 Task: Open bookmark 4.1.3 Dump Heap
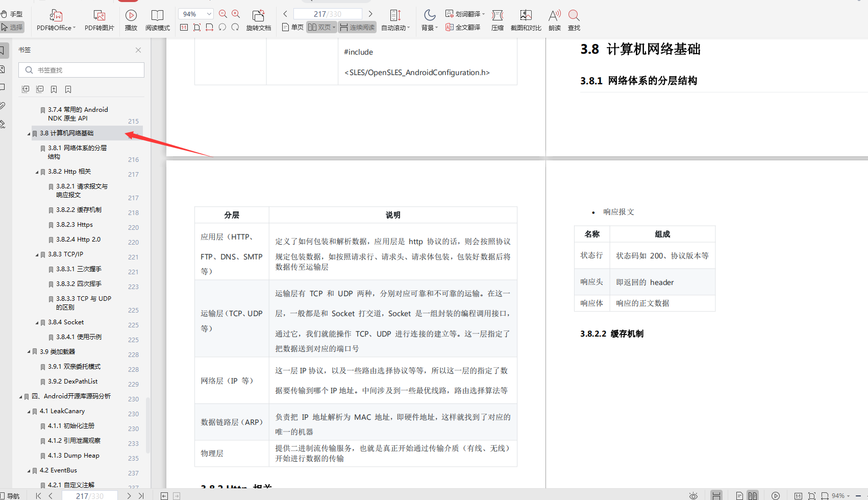[x=73, y=456]
